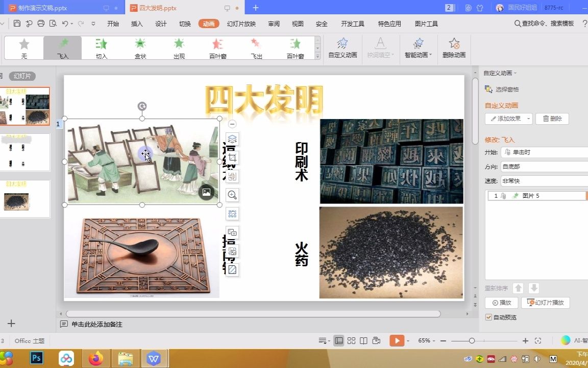
Task: Click the 智能动画 icon
Action: pyautogui.click(x=418, y=49)
